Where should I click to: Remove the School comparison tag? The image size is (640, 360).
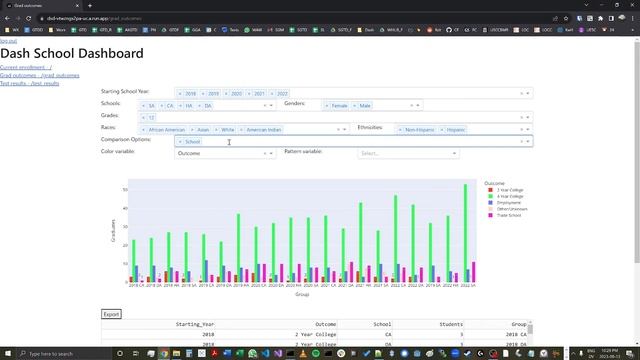(x=180, y=142)
